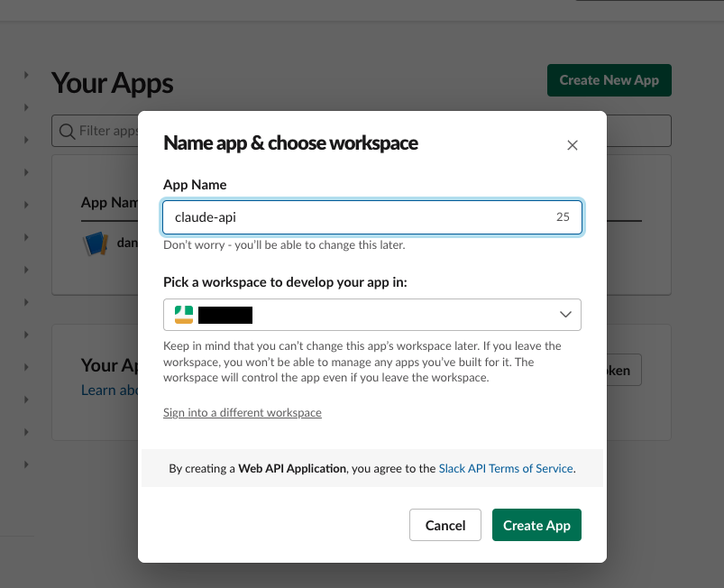Open Sign into a different workspace
The width and height of the screenshot is (724, 588).
coord(242,412)
